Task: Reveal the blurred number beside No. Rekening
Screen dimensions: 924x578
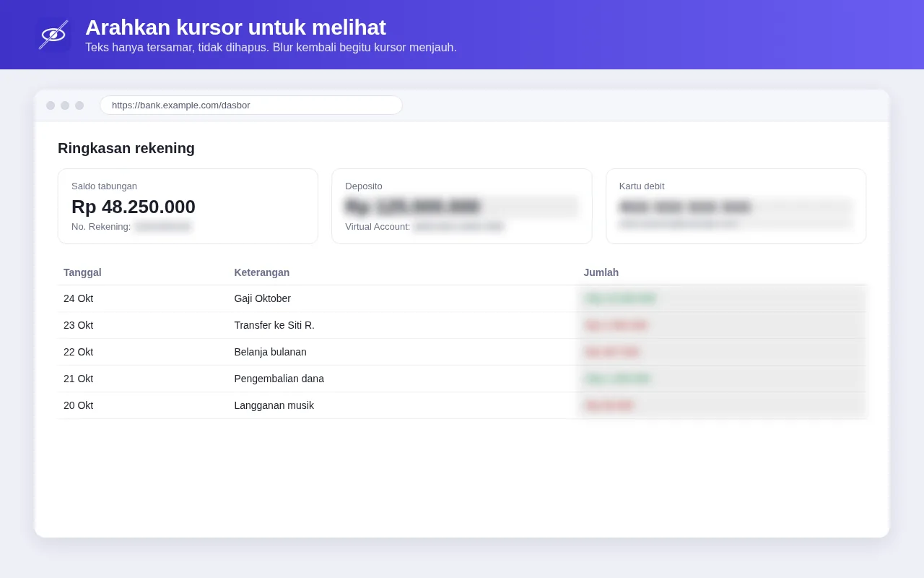Action: point(162,227)
